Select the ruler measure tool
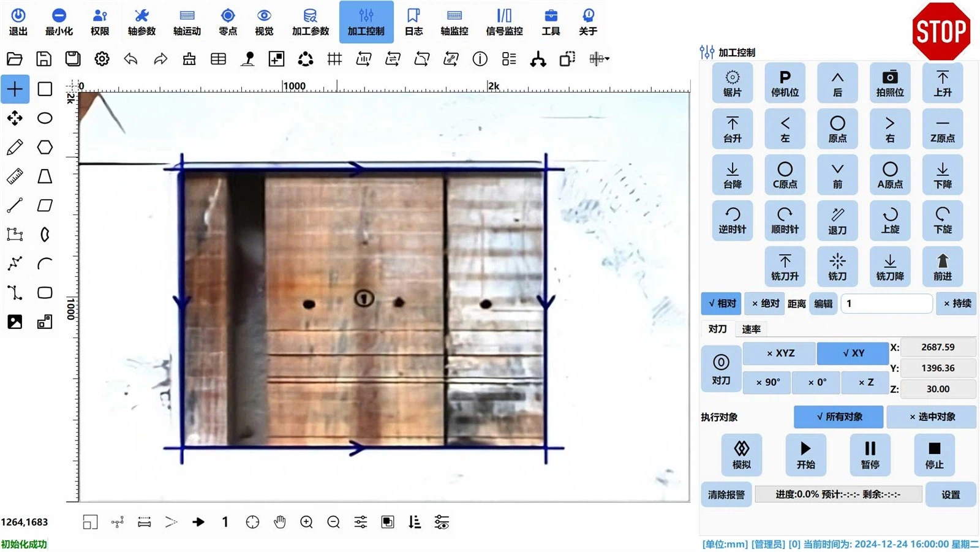This screenshot has width=980, height=552. 15,176
